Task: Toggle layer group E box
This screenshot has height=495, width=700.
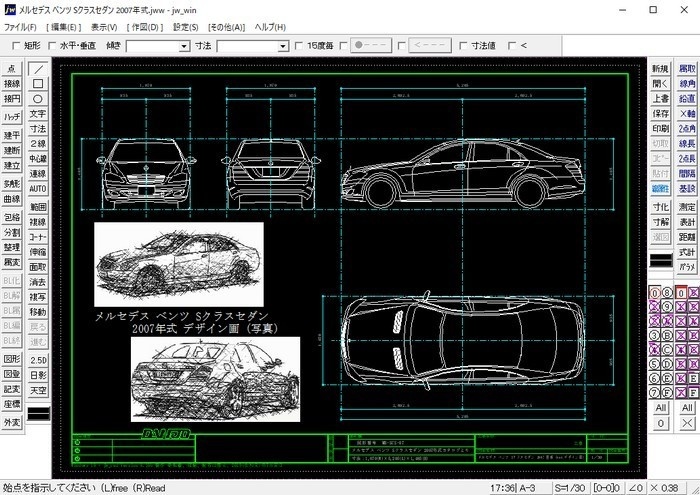Action: (x=693, y=378)
